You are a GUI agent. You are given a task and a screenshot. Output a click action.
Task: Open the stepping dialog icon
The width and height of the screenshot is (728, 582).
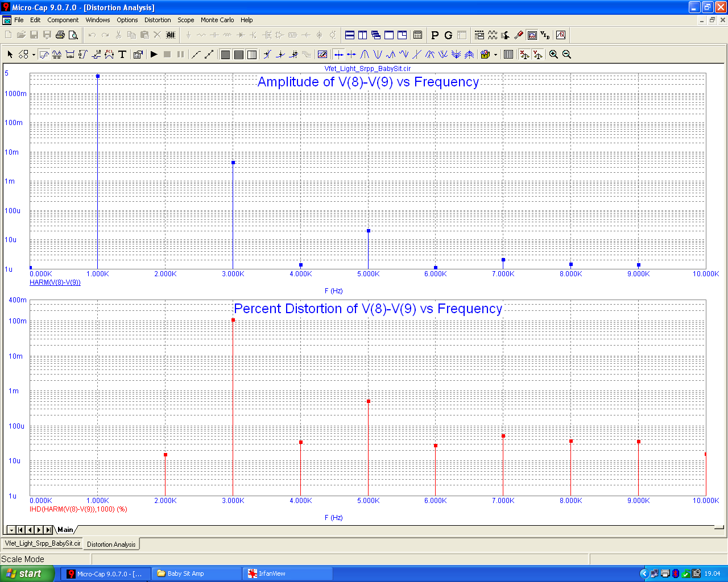(479, 35)
